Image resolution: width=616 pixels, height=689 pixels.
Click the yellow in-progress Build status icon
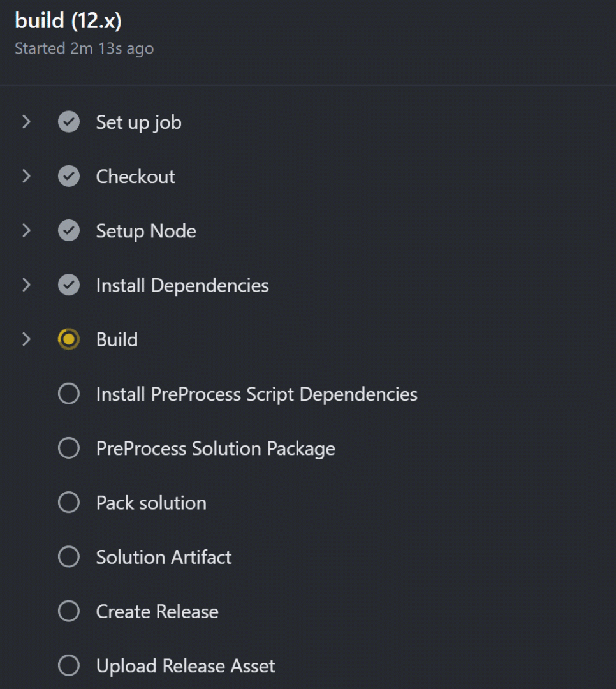[69, 339]
